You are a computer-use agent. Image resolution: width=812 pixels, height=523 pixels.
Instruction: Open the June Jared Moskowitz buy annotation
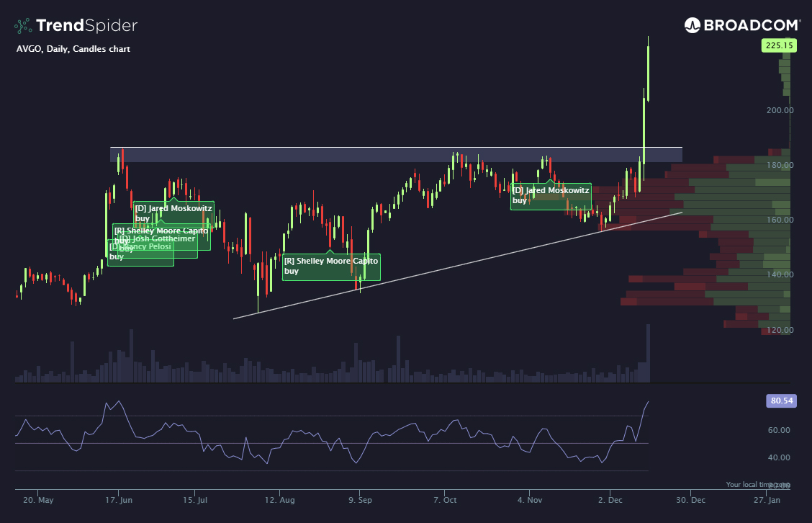pos(173,213)
